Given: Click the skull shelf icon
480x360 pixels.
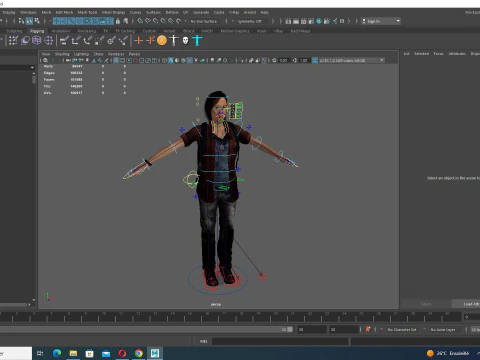Looking at the screenshot, I should (x=185, y=40).
